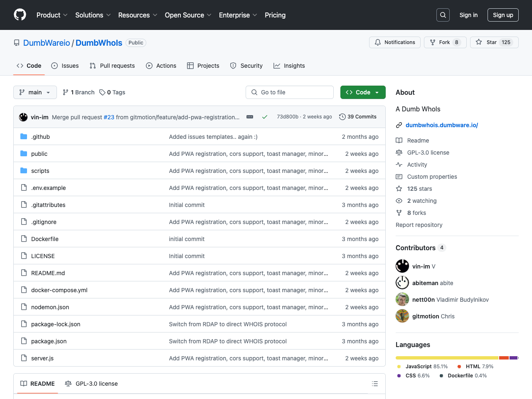Click Sign in link
Screen dimensions: 532x399
point(468,15)
